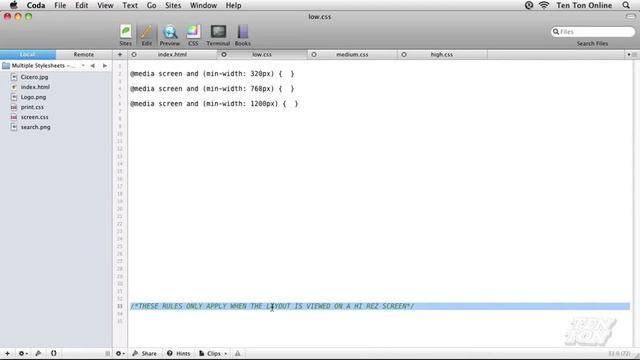Image resolution: width=640 pixels, height=360 pixels.
Task: Click the Time Machine clock icon in menu bar
Action: (529, 5)
